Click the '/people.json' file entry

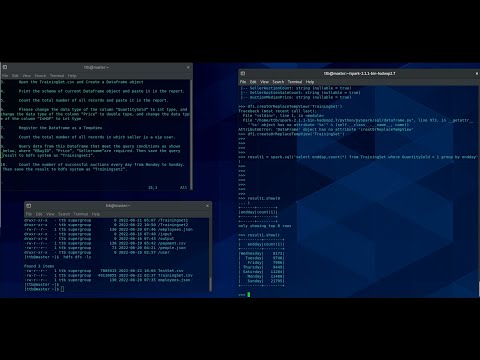pos(171,248)
